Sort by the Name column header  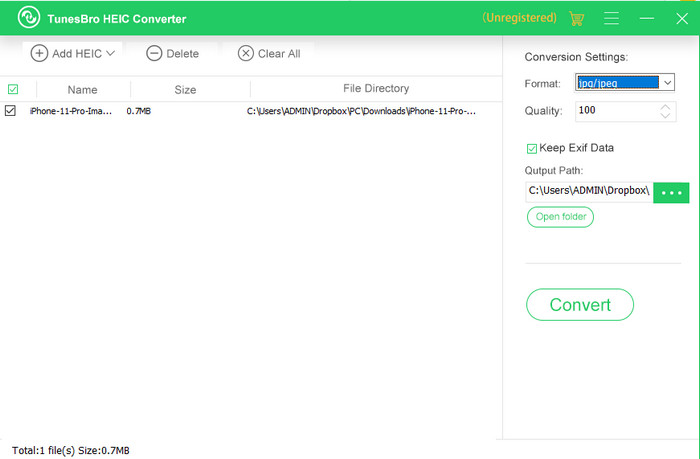coord(83,90)
